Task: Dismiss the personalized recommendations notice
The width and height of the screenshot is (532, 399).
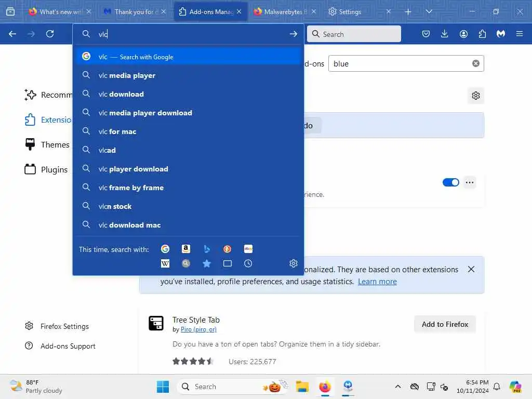Action: [471, 270]
